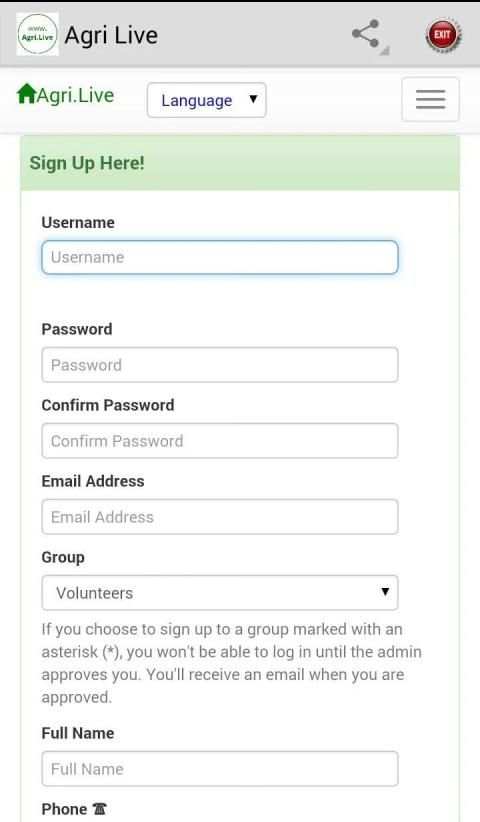Open the Language dropdown
The height and width of the screenshot is (822, 480).
pos(206,100)
